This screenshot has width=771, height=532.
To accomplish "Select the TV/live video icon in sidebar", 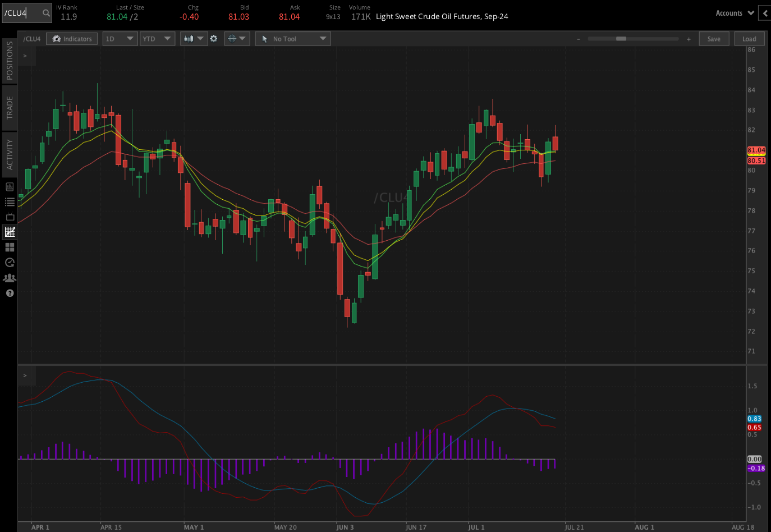I will (x=10, y=217).
